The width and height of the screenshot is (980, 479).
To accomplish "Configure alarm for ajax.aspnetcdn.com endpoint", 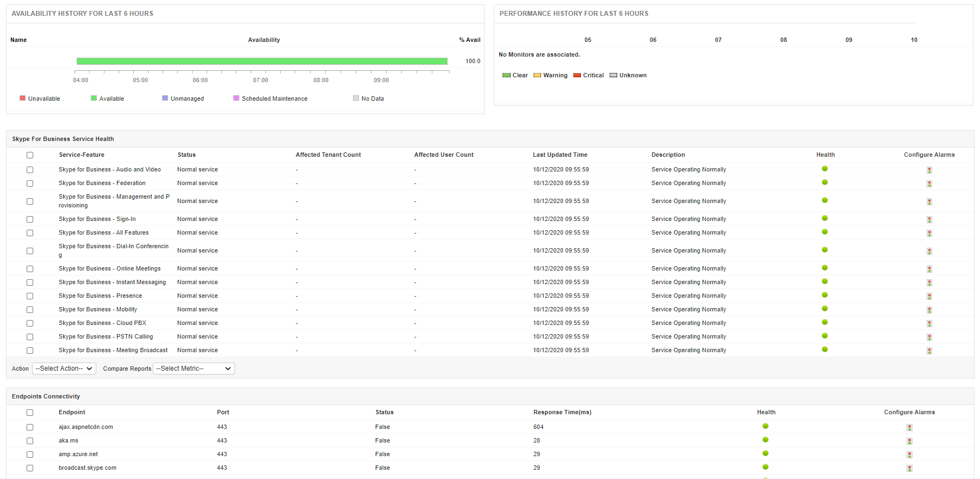I will [x=909, y=427].
